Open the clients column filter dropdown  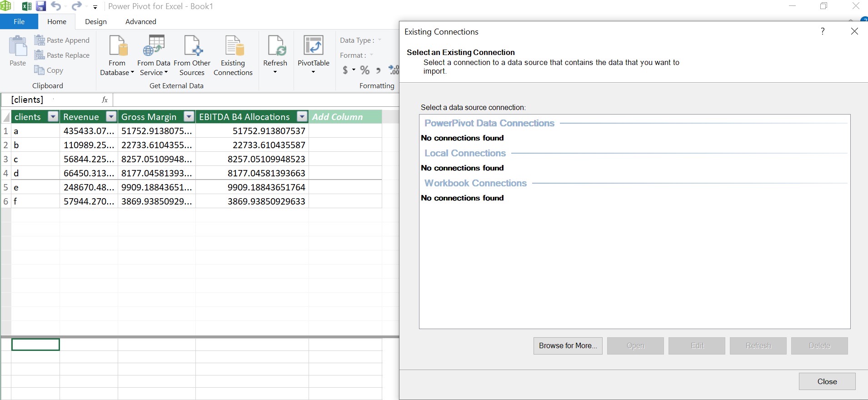(x=53, y=117)
